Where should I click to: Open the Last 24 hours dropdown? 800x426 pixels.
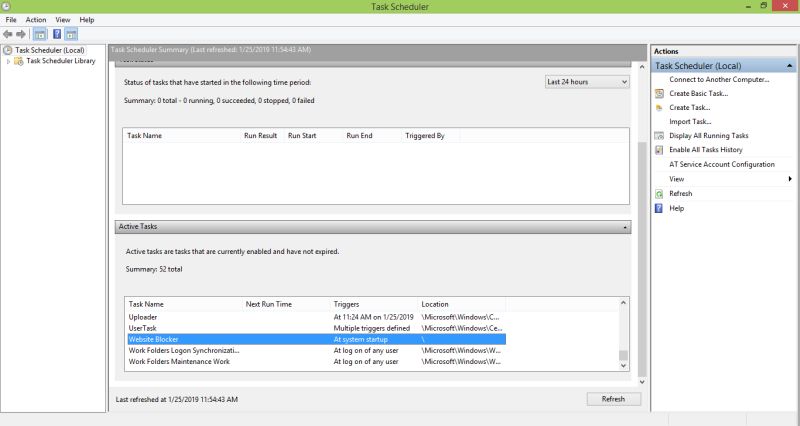coord(587,82)
